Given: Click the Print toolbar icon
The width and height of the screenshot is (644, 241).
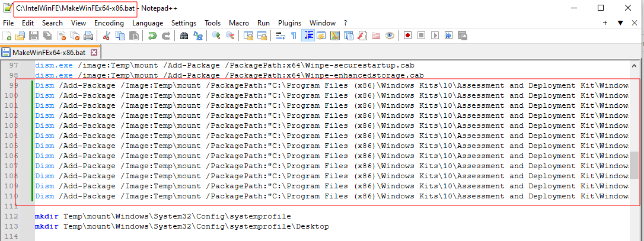Looking at the screenshot, I should pyautogui.click(x=88, y=36).
